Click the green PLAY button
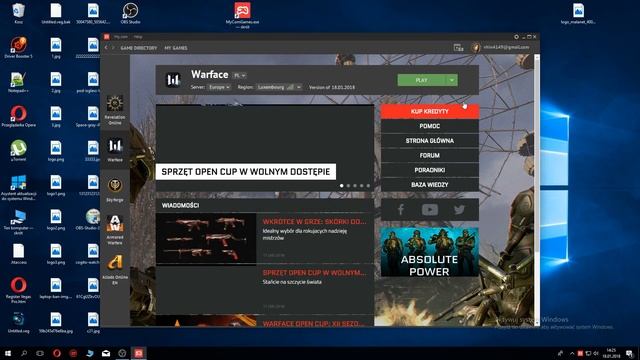The height and width of the screenshot is (360, 640). (422, 80)
